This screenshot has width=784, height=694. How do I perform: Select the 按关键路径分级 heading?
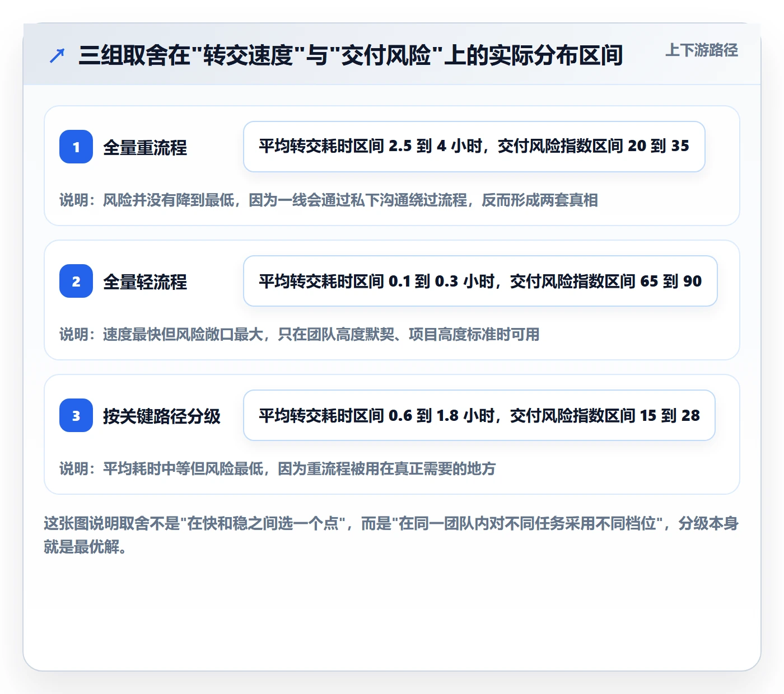[162, 416]
